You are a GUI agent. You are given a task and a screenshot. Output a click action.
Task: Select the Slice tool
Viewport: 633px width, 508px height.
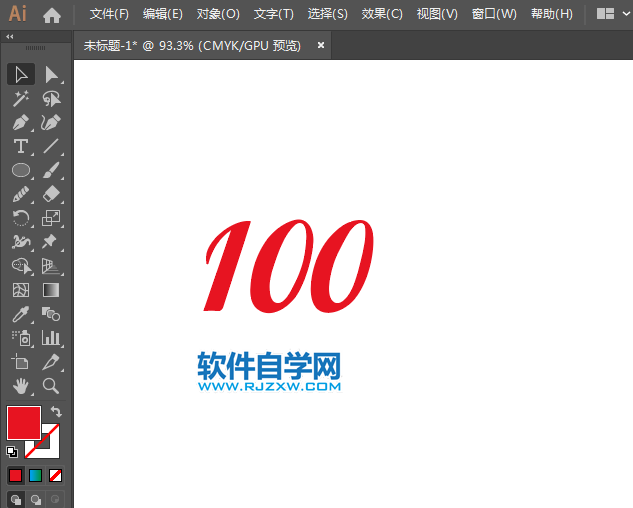click(51, 362)
